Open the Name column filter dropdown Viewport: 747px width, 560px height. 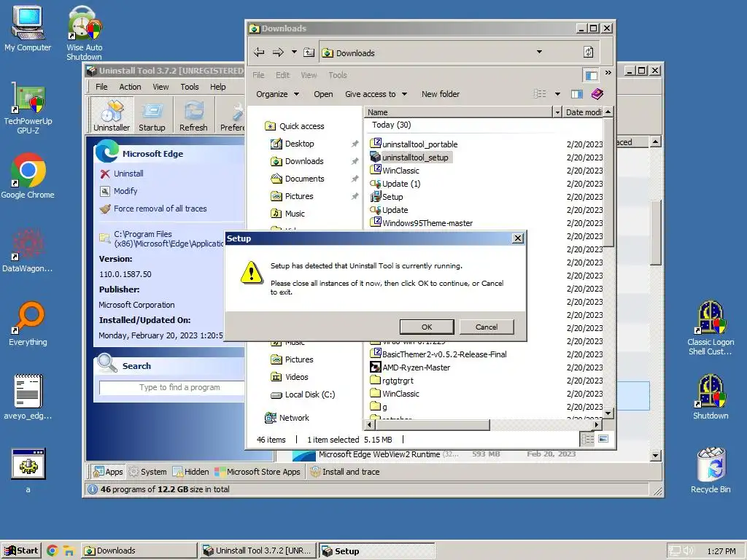[x=557, y=112]
